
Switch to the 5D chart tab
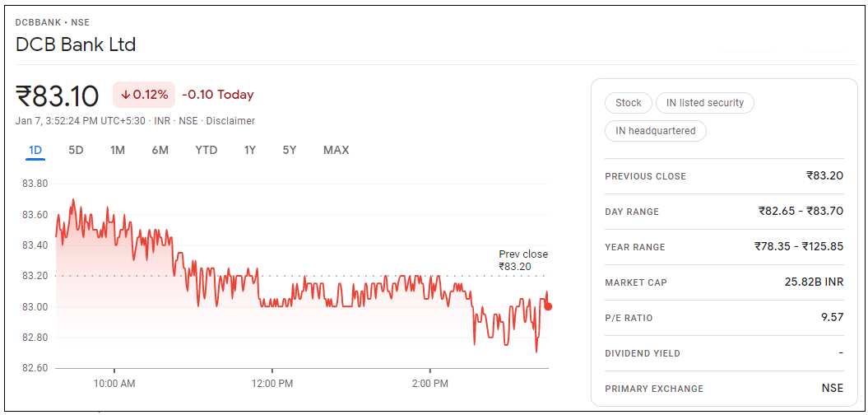tap(76, 150)
